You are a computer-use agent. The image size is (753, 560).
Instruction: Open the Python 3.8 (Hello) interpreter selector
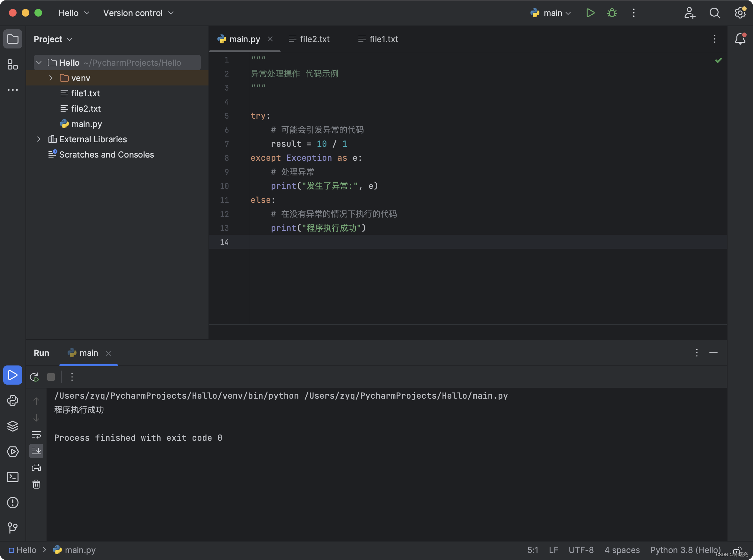685,550
